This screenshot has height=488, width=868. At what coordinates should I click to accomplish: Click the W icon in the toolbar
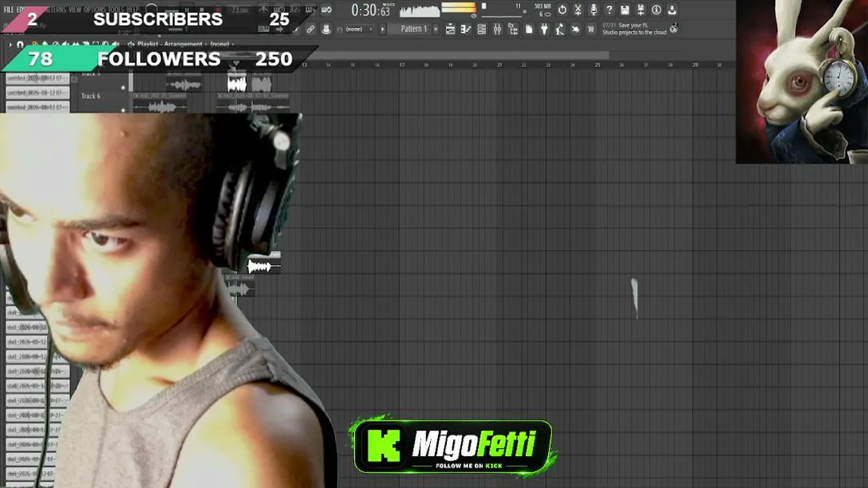(591, 29)
